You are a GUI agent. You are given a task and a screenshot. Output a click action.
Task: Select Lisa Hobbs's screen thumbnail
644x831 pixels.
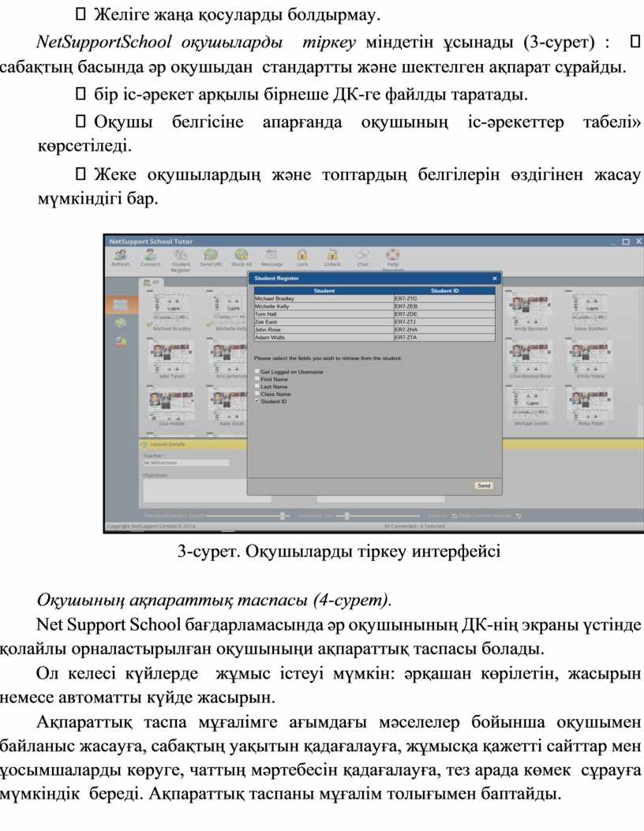(x=171, y=404)
